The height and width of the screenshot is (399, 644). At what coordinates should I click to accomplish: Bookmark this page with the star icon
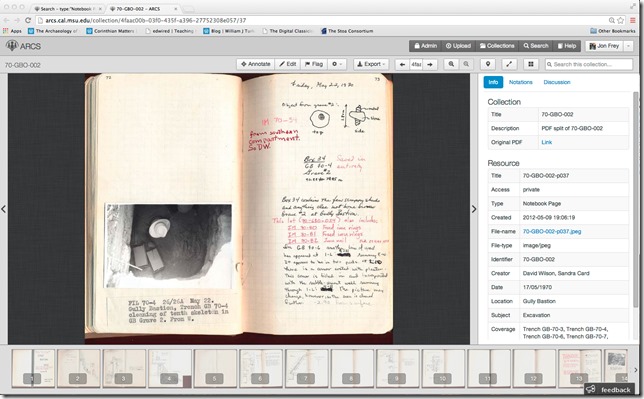620,20
